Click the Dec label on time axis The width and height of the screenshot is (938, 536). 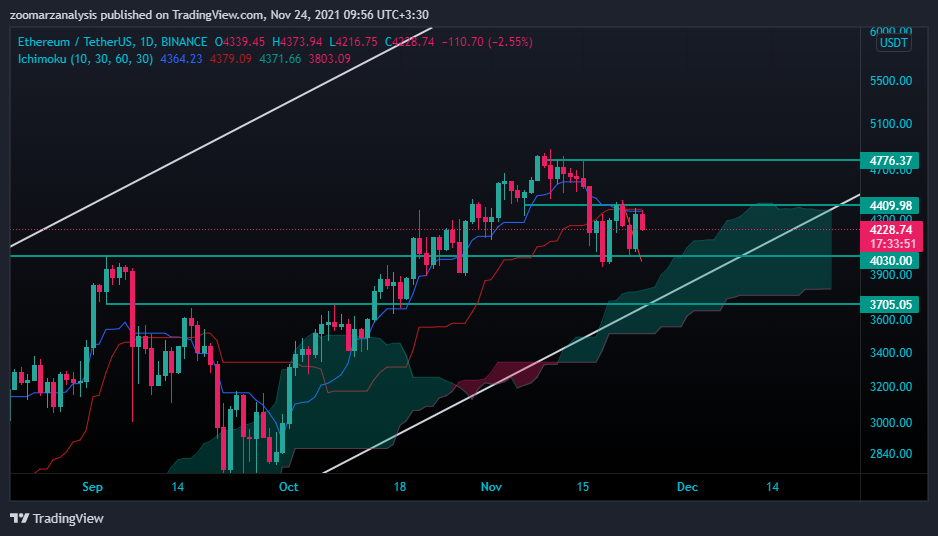pos(687,487)
